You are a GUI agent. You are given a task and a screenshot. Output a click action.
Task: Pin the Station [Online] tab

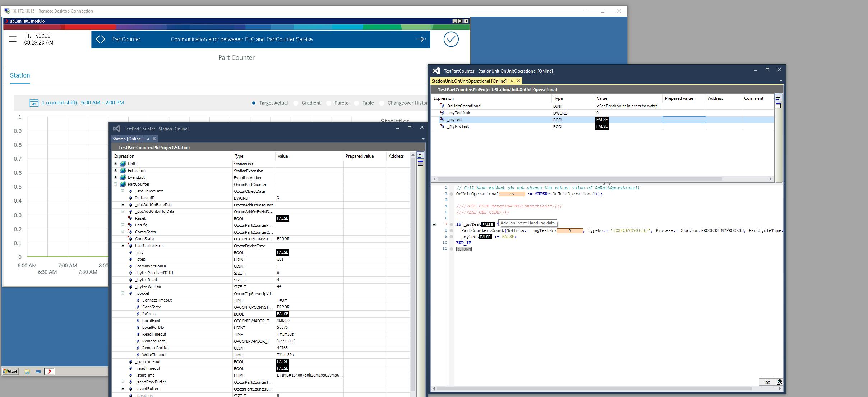tap(148, 139)
